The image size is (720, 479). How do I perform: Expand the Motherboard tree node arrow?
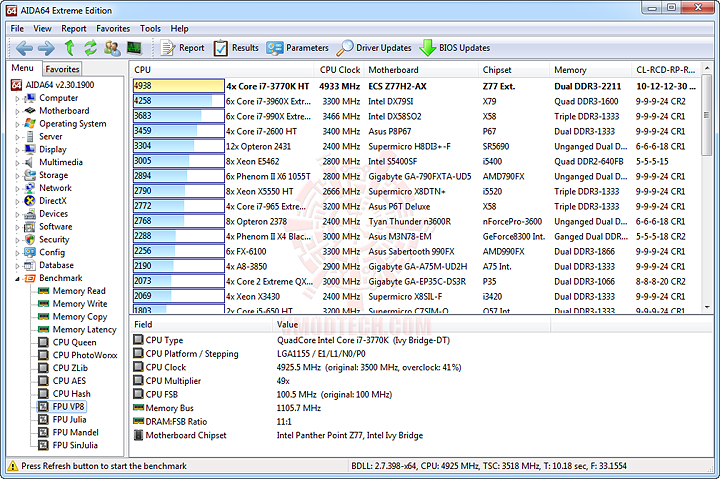coord(17,111)
